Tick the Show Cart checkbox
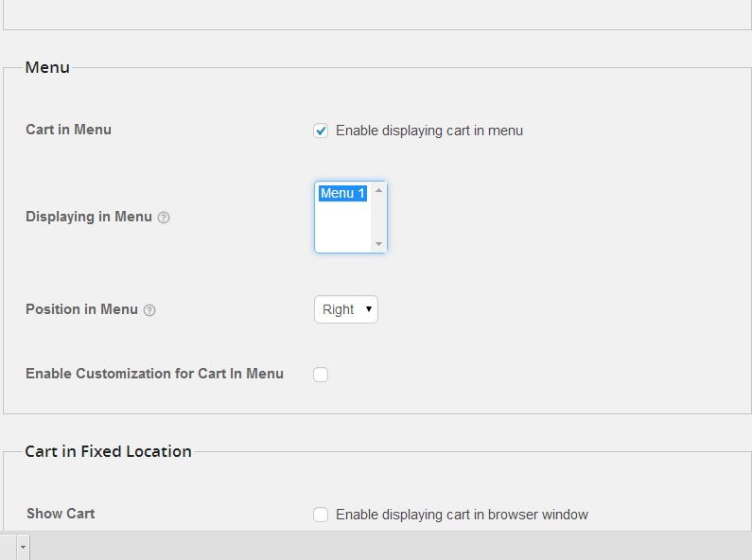752x560 pixels. click(x=321, y=515)
